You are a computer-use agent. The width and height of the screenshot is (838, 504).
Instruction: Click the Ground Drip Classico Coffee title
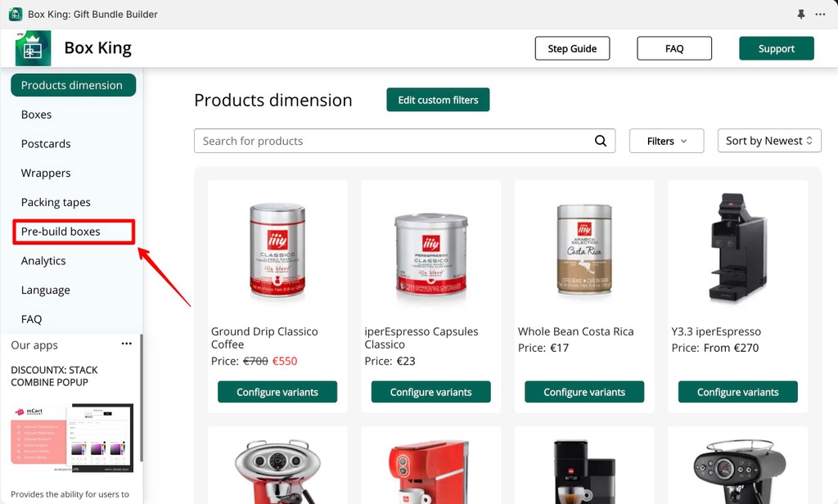pos(264,338)
